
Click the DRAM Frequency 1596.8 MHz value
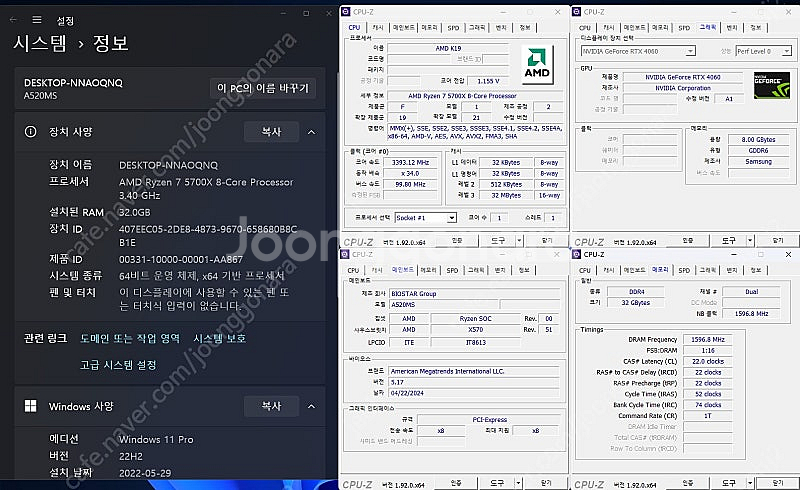click(708, 339)
